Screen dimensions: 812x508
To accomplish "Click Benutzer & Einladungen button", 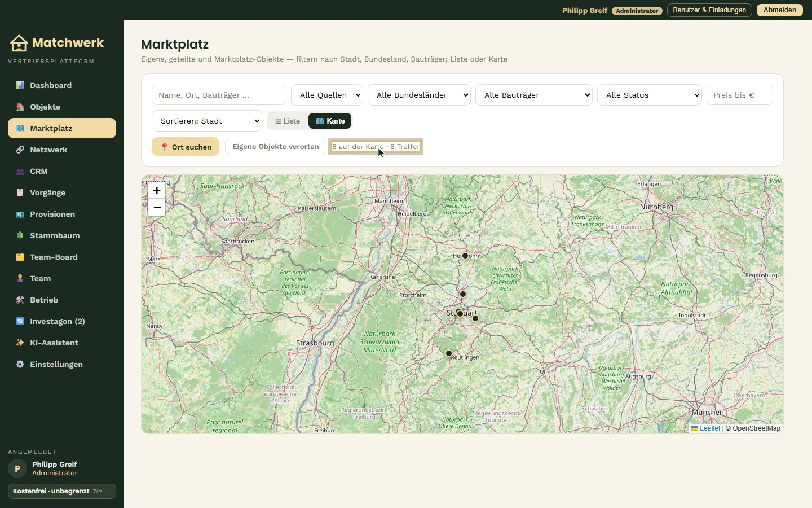I will point(709,10).
